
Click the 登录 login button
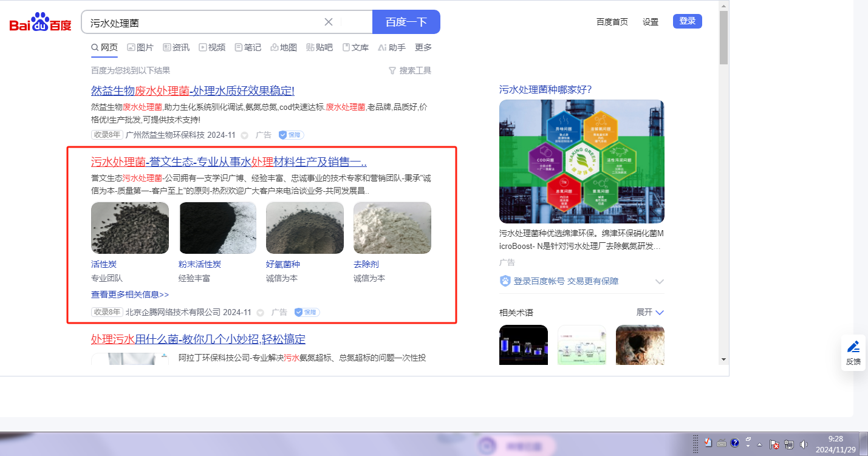pyautogui.click(x=687, y=21)
